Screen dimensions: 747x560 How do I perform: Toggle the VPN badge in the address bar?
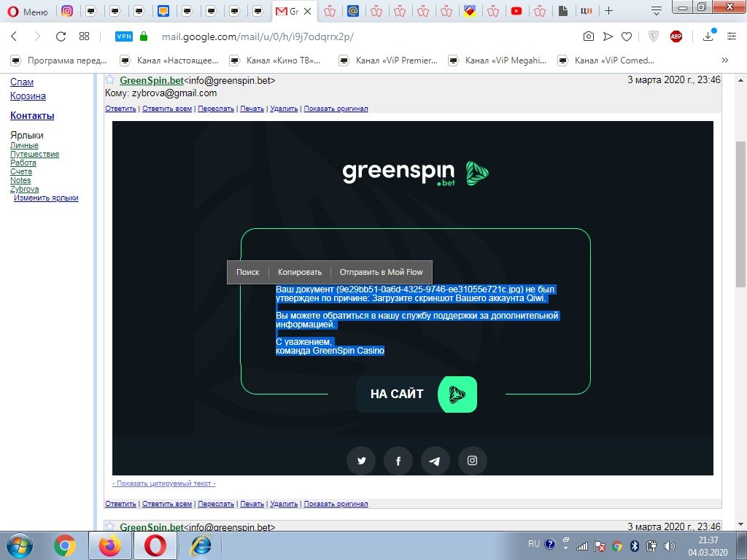tap(124, 36)
